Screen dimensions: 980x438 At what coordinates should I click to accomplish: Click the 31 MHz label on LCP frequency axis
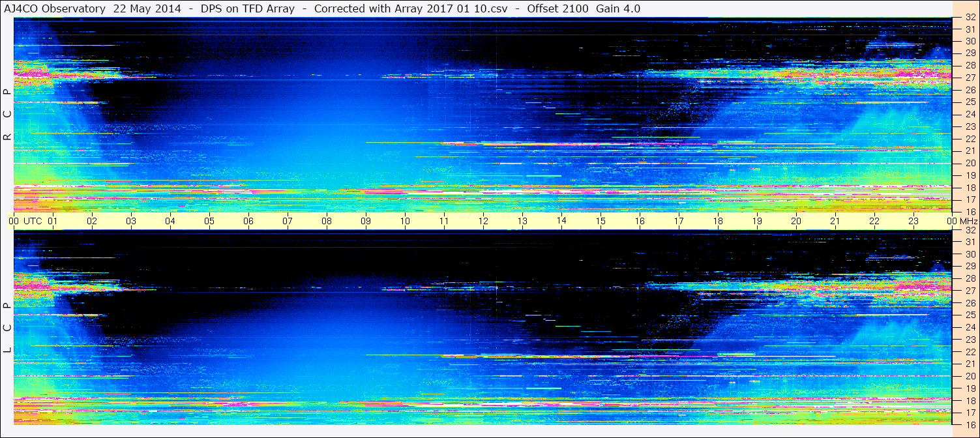[x=970, y=242]
